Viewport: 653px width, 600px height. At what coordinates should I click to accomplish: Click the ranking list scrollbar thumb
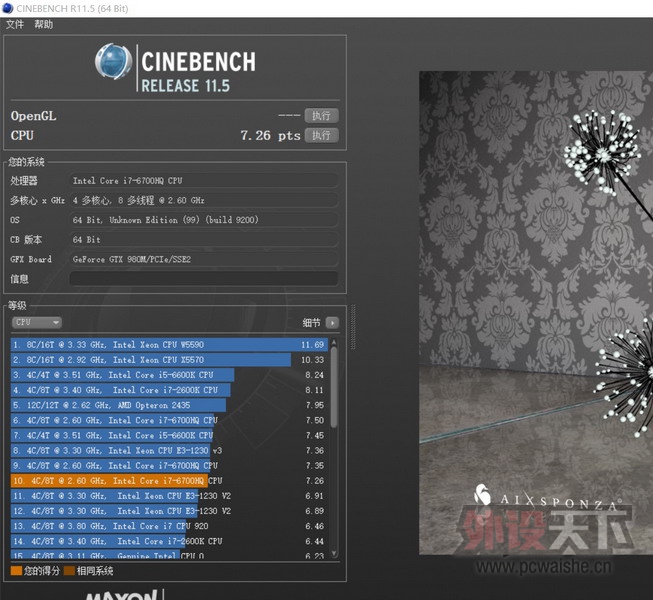[334, 387]
